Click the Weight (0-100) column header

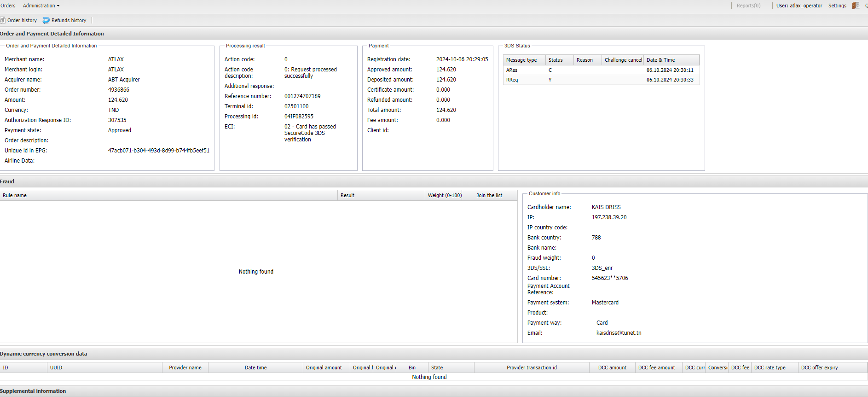point(444,195)
